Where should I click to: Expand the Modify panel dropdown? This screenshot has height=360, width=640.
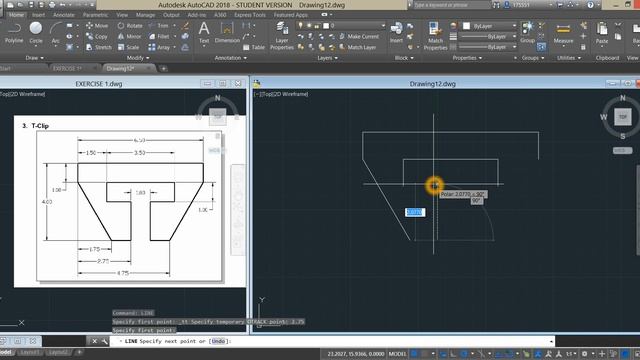138,58
